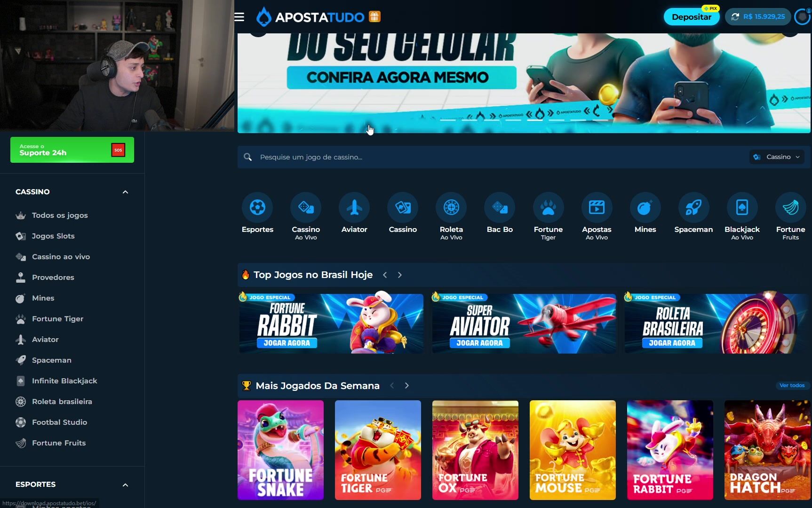Refresh the balance with the refresh icon
812x508 pixels.
(x=735, y=17)
